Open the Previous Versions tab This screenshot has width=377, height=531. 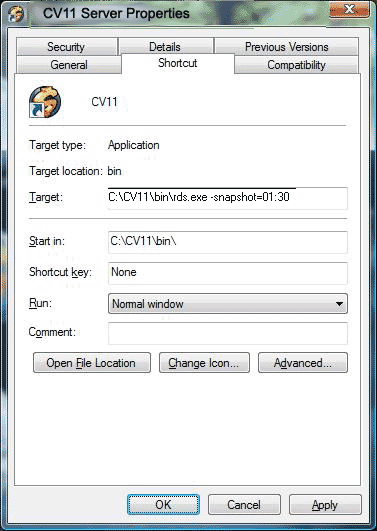[x=286, y=46]
